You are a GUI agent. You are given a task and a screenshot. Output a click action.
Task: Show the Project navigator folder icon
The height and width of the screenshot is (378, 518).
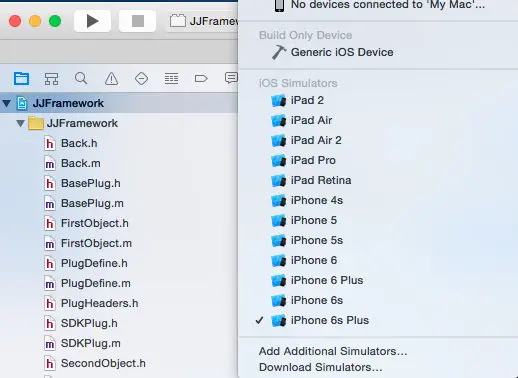22,79
